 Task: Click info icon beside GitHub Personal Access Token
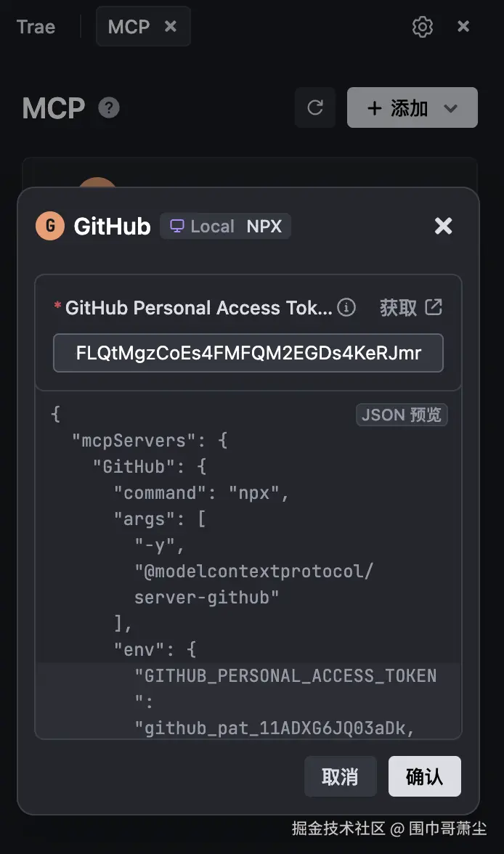[x=347, y=308]
